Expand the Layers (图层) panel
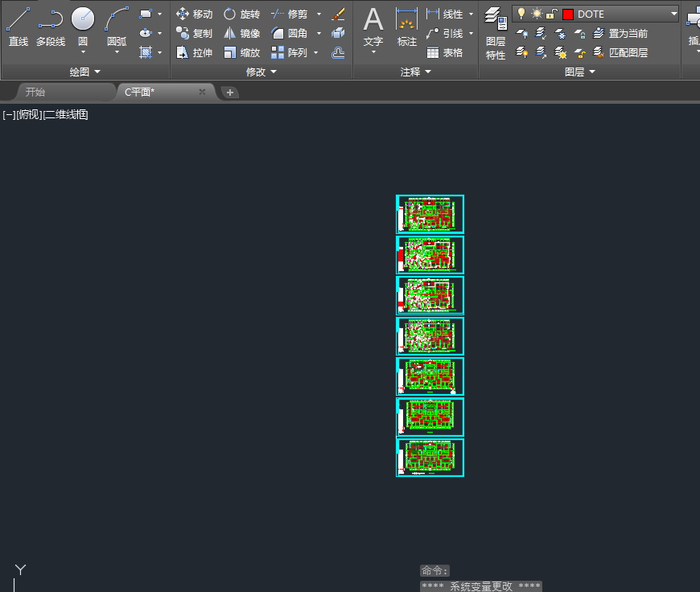The image size is (700, 592). [x=580, y=72]
